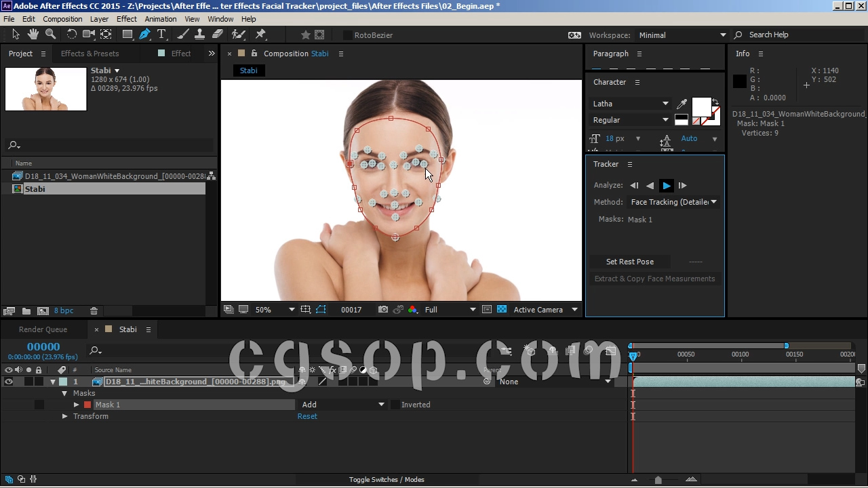Open the Animation menu

point(161,19)
